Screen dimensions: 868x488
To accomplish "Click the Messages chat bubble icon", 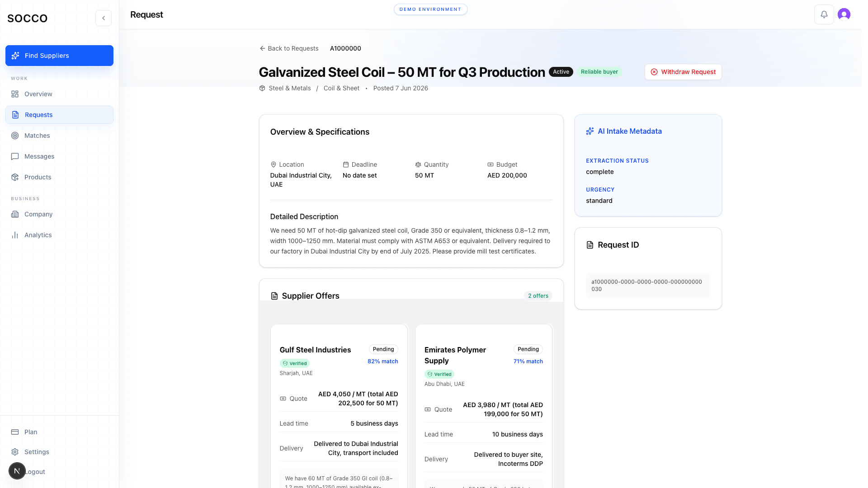I will click(x=15, y=156).
